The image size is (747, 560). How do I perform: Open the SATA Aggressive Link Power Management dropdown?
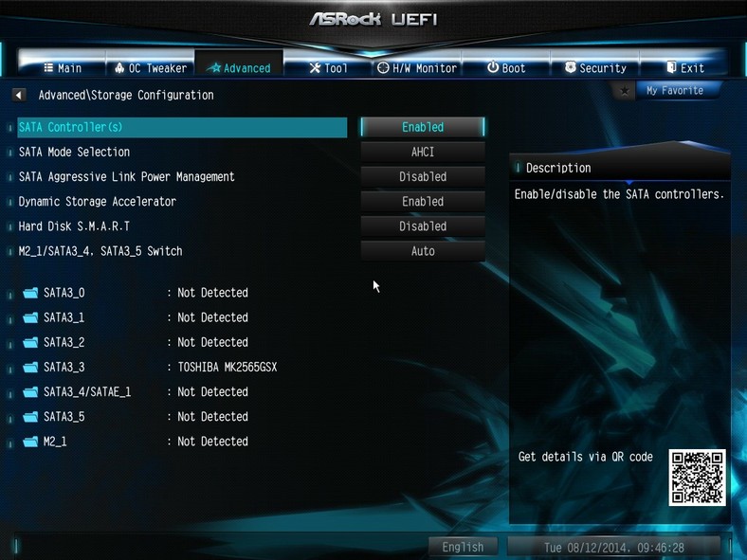(423, 176)
